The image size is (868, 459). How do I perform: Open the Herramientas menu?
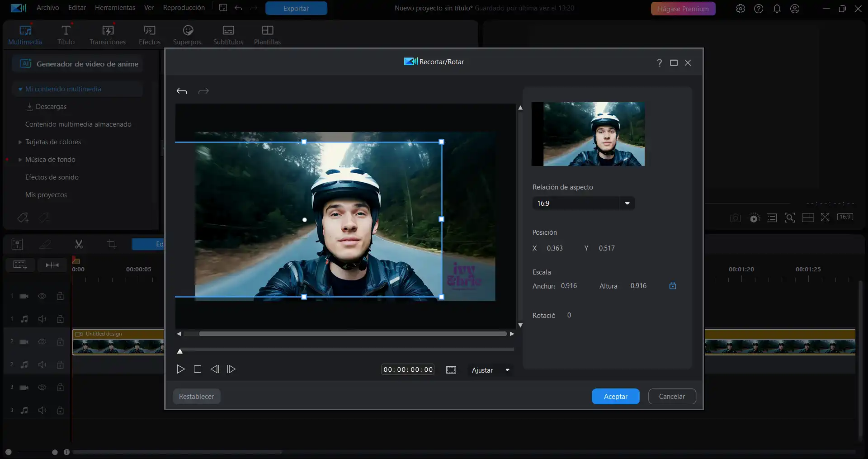(115, 8)
